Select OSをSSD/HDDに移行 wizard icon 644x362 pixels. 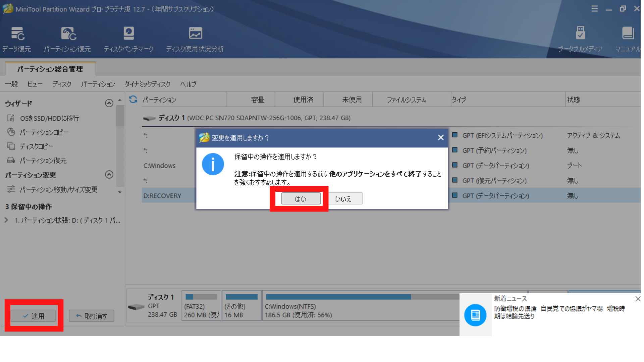[11, 118]
